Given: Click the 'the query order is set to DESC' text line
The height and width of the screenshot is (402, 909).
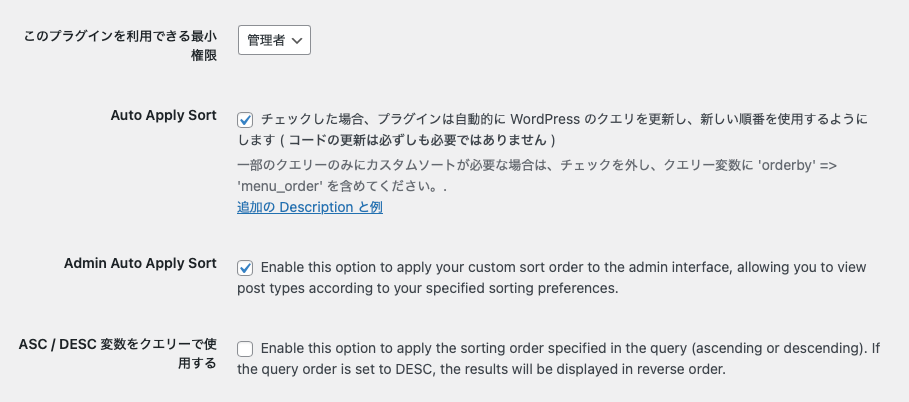Looking at the screenshot, I should coord(480,370).
